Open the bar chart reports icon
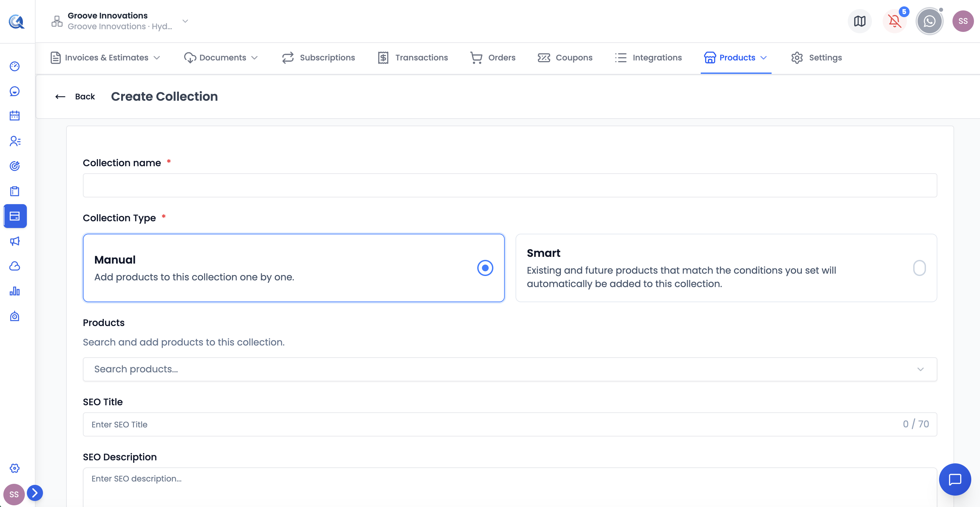Screen dimensions: 980x507 click(15, 291)
